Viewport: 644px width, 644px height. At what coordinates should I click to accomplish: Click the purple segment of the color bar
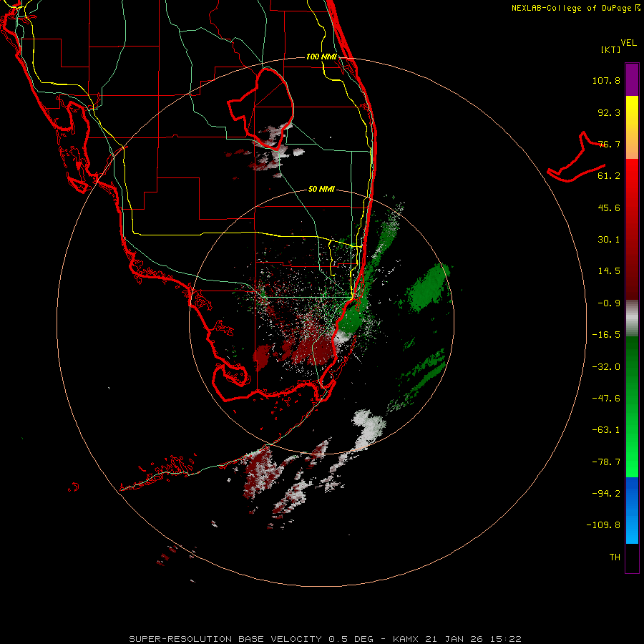tap(632, 79)
